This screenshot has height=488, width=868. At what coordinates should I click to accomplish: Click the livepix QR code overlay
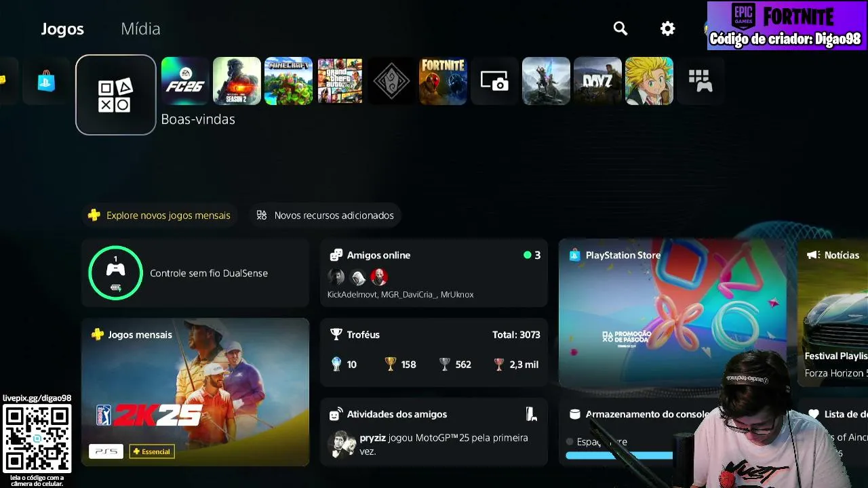[x=37, y=439]
